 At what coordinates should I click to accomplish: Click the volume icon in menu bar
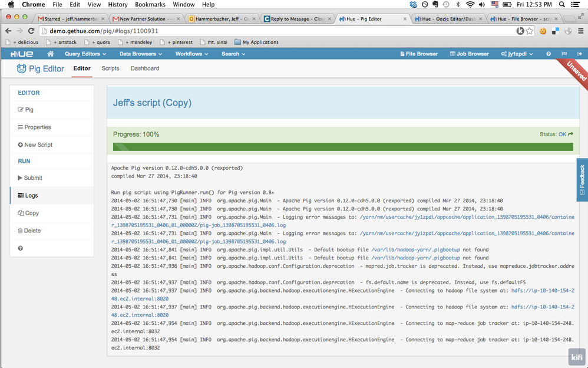coord(482,5)
